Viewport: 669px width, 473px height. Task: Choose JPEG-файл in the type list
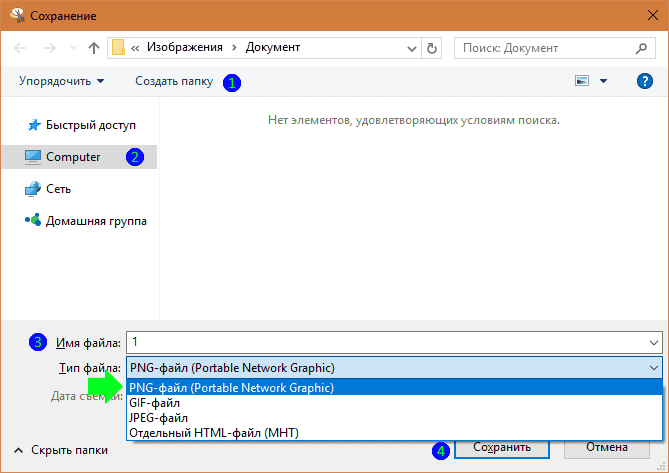[394, 418]
